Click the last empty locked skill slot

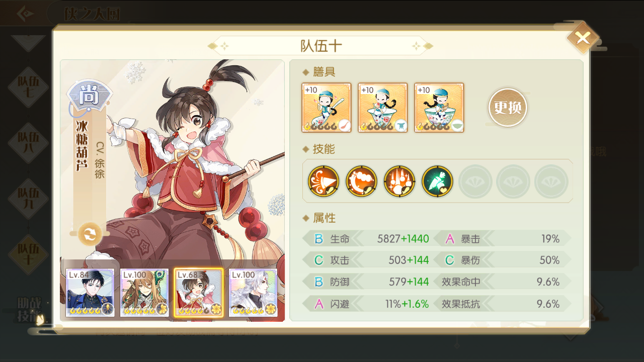[551, 181]
